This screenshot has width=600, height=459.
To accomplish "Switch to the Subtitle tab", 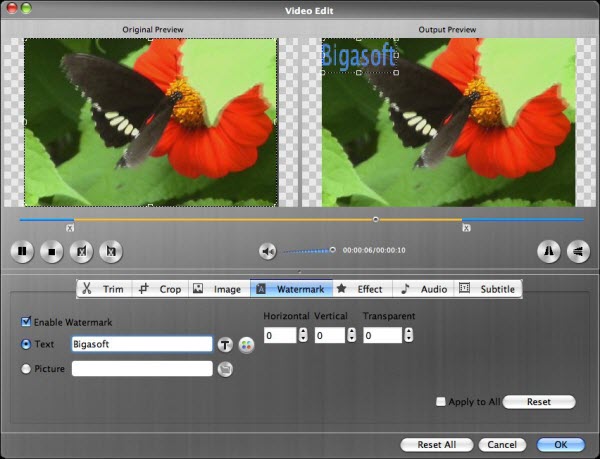I will pos(488,289).
